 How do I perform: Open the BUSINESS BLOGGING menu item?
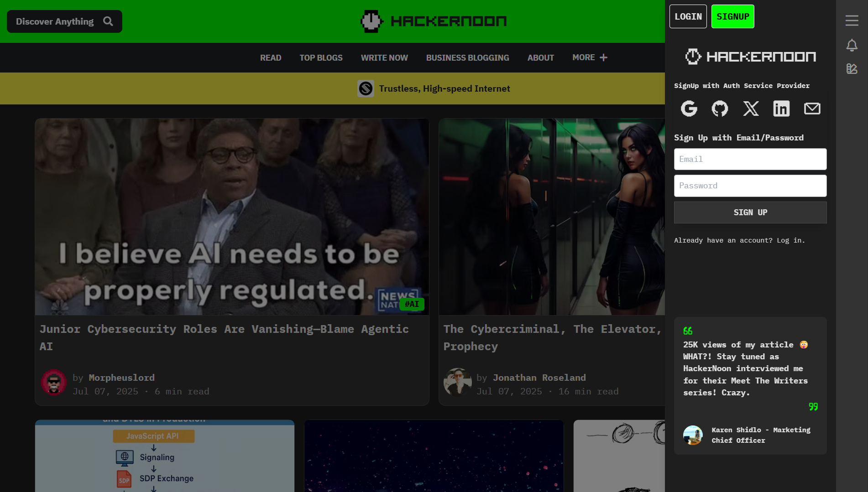(x=467, y=58)
